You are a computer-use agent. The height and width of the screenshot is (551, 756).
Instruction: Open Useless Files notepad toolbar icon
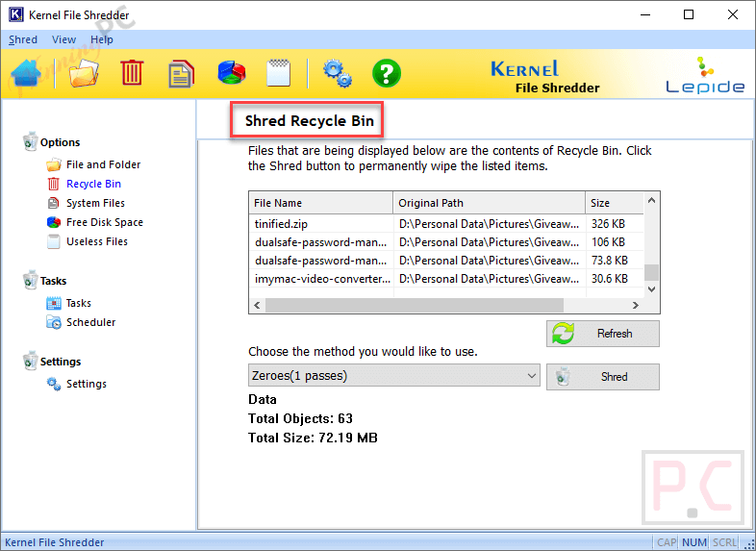pos(278,73)
